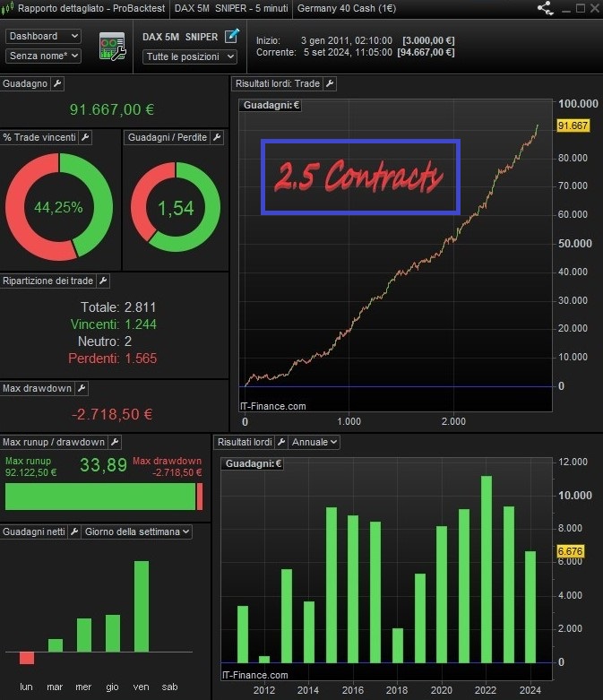603x700 pixels.
Task: Open the wrench settings for Guadagni / Perdite
Action: pos(216,137)
